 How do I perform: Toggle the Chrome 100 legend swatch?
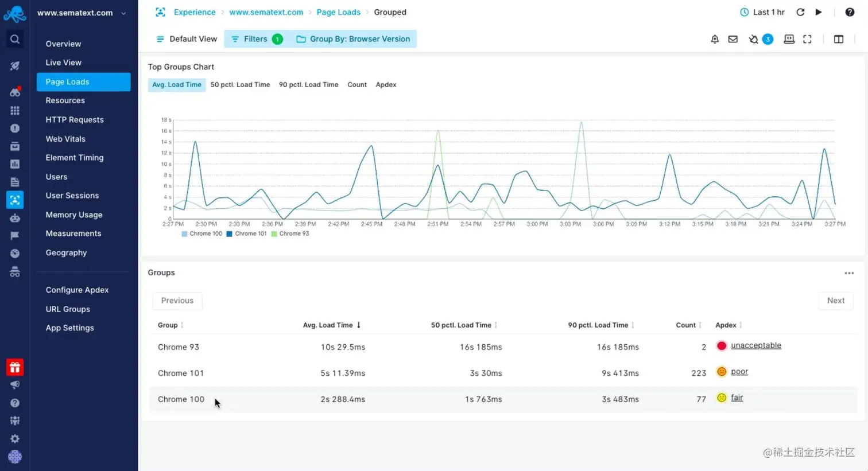point(184,234)
